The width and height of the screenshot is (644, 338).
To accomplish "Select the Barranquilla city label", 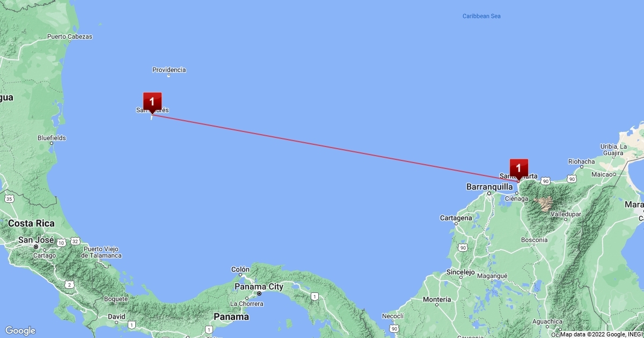I will [490, 187].
